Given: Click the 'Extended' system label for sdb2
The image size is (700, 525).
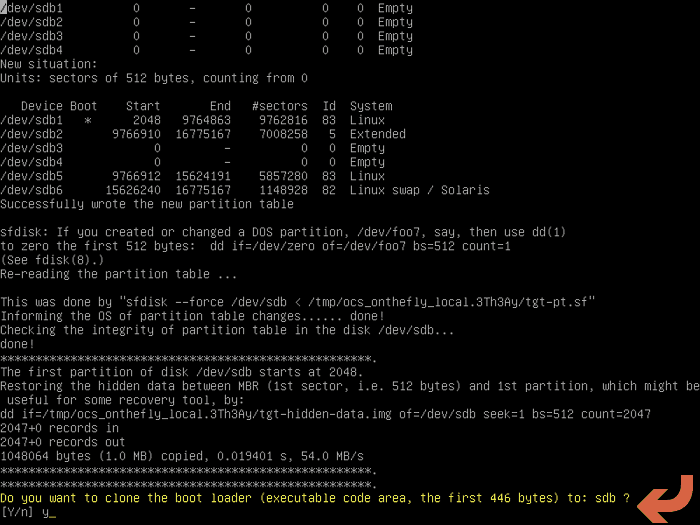Looking at the screenshot, I should click(x=378, y=134).
